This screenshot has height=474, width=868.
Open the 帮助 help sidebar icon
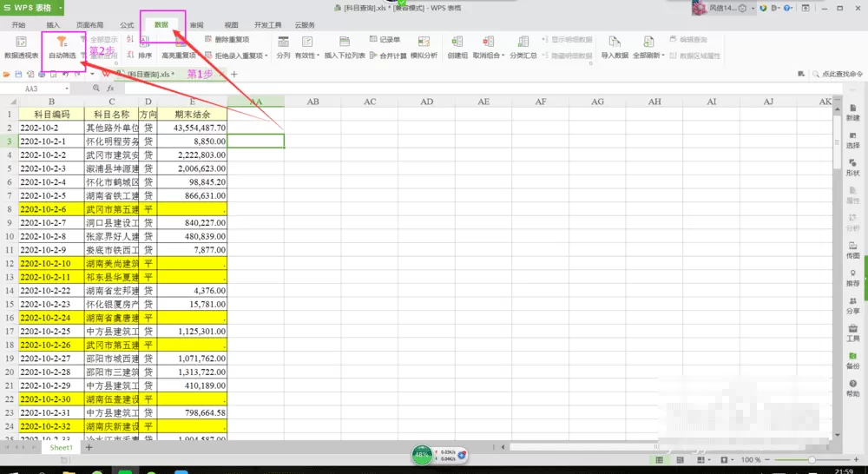click(852, 388)
